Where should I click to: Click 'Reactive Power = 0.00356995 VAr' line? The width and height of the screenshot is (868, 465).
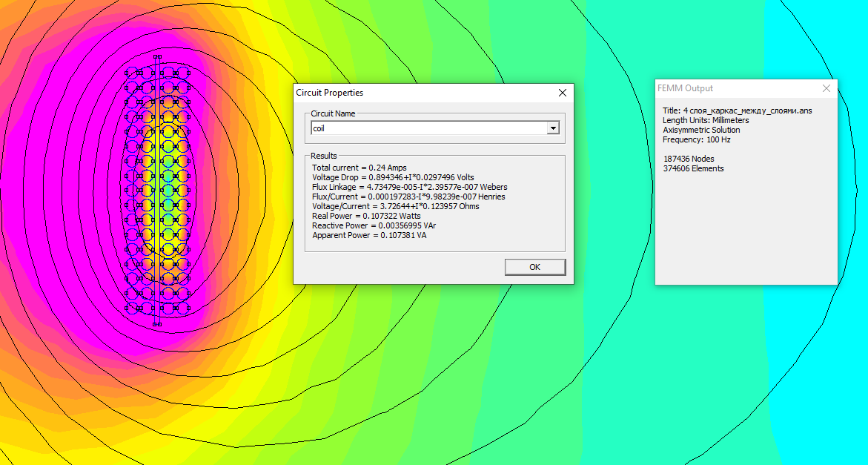[374, 226]
